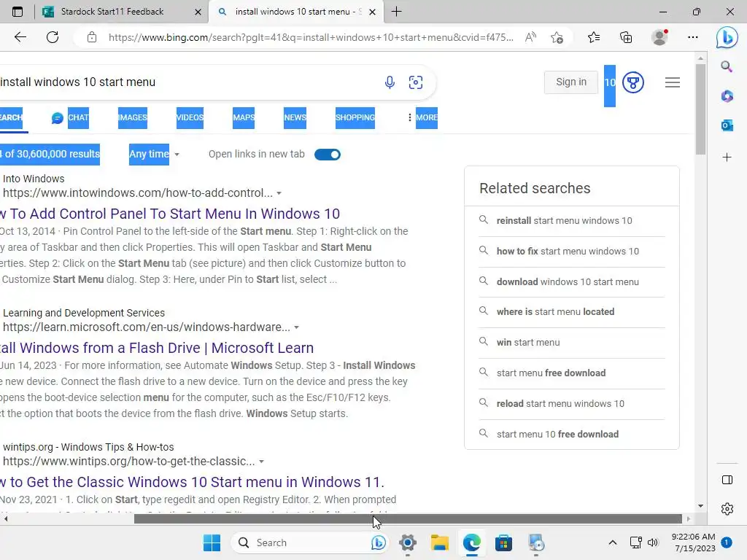
Task: Open Bing Chat sidebar button
Action: pos(727,37)
